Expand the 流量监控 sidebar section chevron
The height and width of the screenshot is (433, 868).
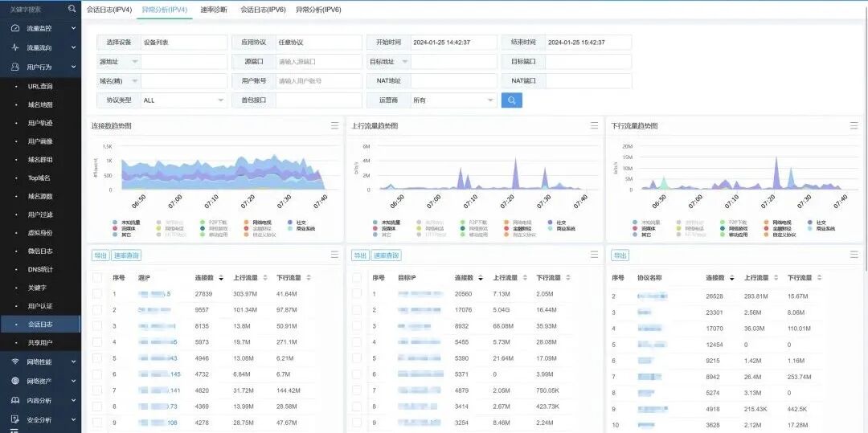tap(74, 28)
